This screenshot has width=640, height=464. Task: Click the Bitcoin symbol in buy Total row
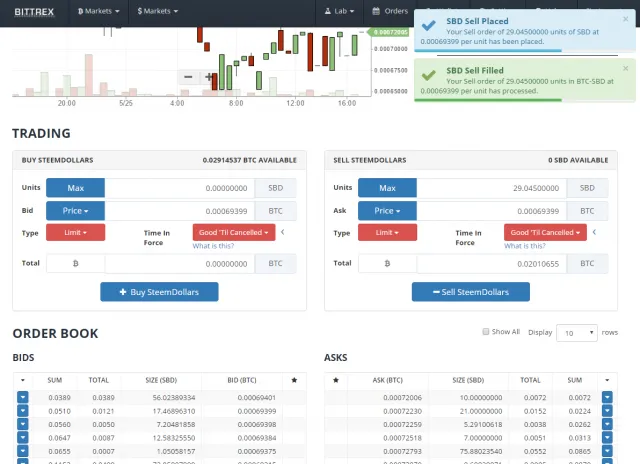76,264
